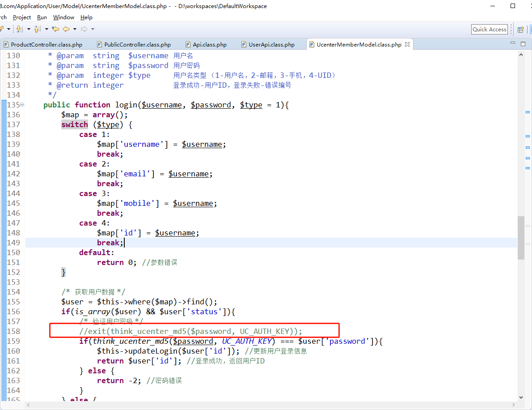Click the scroll-up arrow of the editor

click(x=521, y=54)
